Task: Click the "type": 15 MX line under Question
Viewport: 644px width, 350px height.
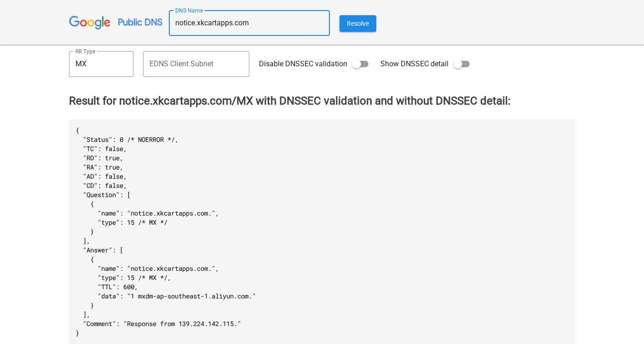Action: coord(132,222)
